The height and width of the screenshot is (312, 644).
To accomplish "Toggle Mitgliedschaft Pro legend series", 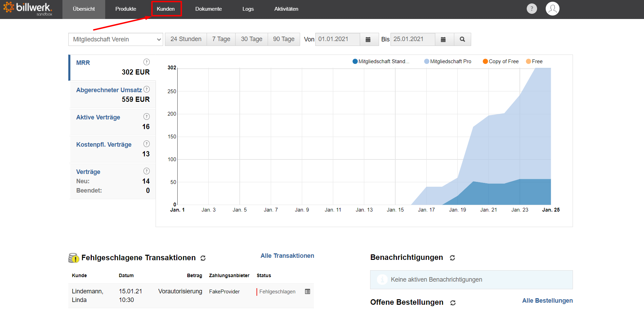I will point(448,61).
